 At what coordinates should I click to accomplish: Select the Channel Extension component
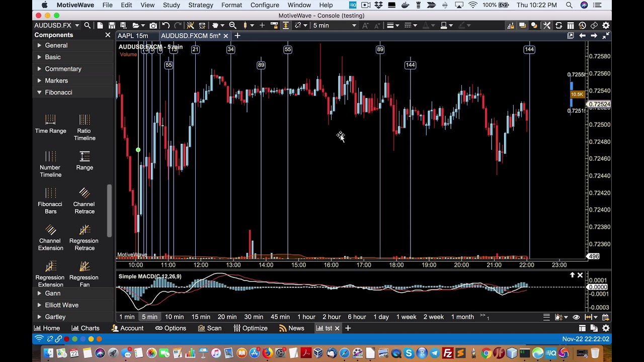[50, 237]
